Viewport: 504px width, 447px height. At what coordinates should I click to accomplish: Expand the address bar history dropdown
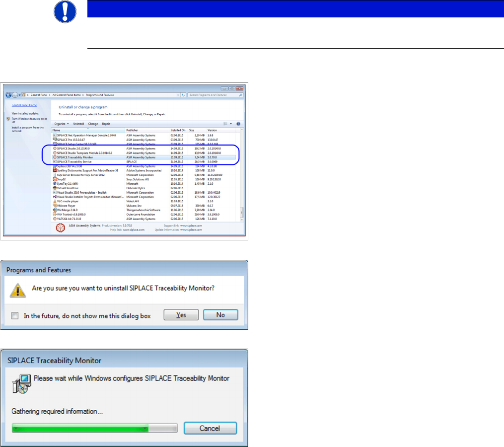point(178,95)
